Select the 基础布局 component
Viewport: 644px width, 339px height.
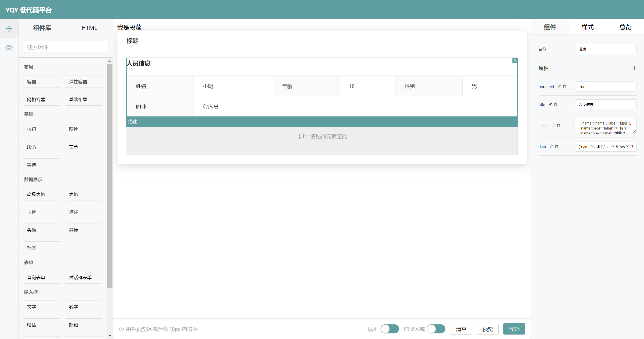[x=84, y=100]
